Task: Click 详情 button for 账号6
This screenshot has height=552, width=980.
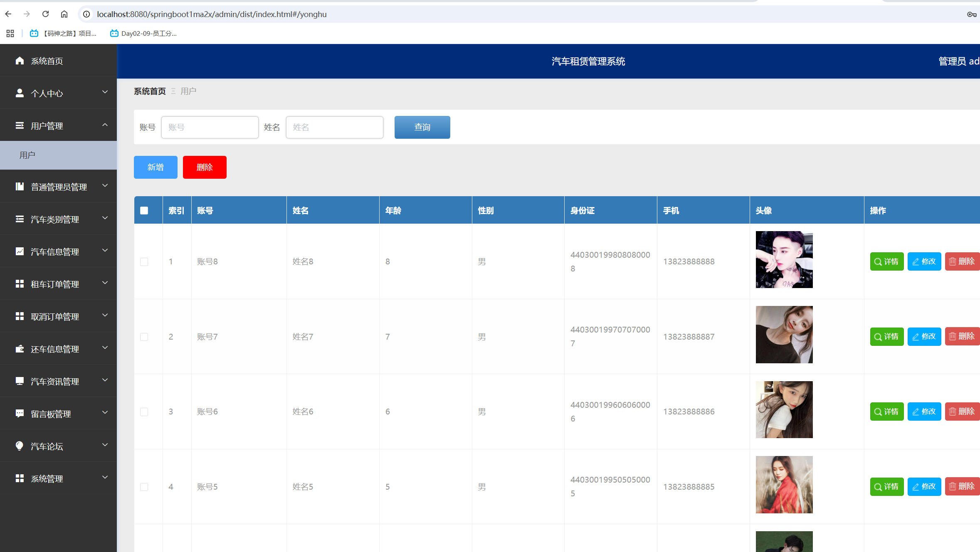Action: coord(887,412)
